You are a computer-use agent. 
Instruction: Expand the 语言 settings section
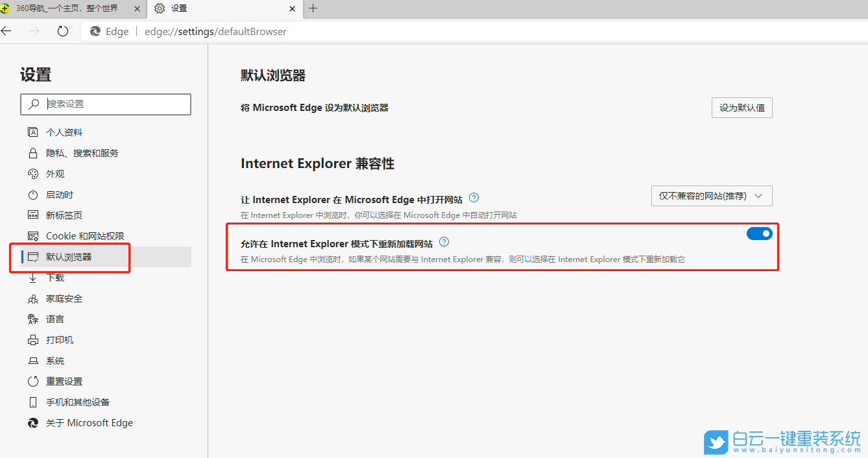[54, 319]
